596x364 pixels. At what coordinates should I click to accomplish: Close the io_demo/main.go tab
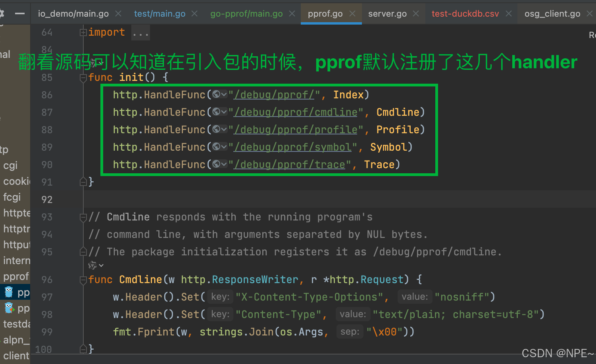coord(118,13)
